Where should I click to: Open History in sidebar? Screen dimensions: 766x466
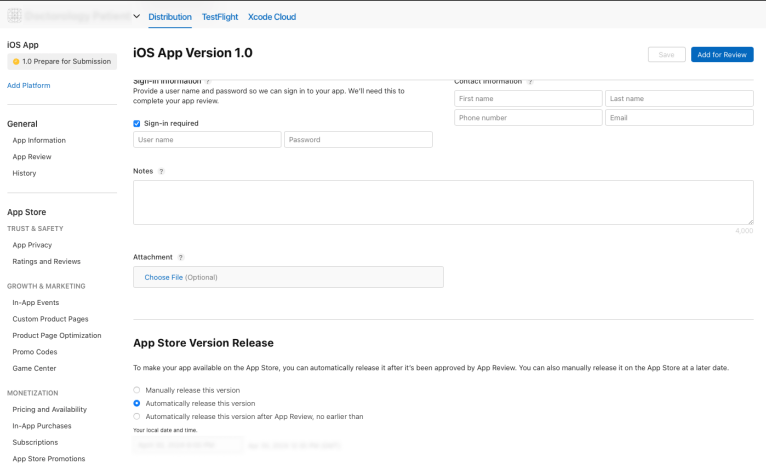click(24, 173)
